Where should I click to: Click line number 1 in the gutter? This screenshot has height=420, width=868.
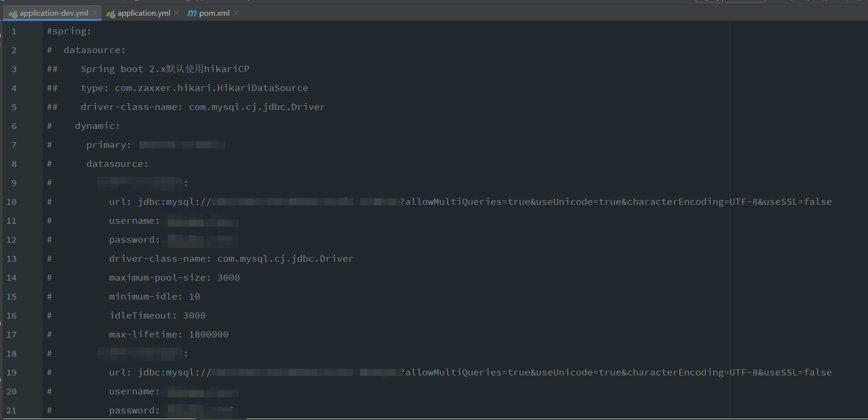coord(14,31)
